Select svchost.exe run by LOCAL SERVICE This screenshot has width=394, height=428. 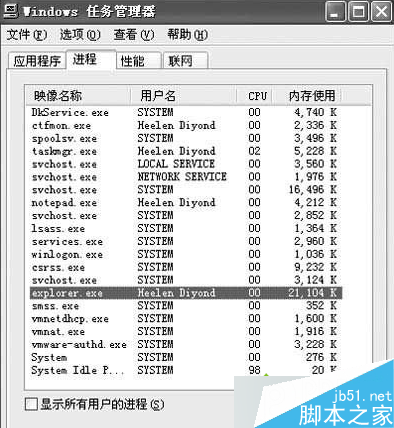(185, 164)
